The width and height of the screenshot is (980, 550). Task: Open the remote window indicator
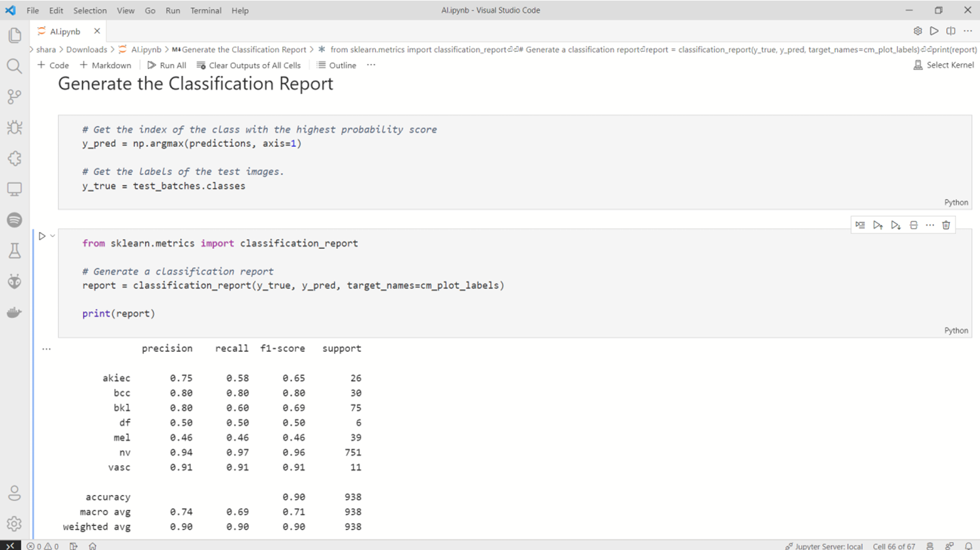pyautogui.click(x=11, y=546)
